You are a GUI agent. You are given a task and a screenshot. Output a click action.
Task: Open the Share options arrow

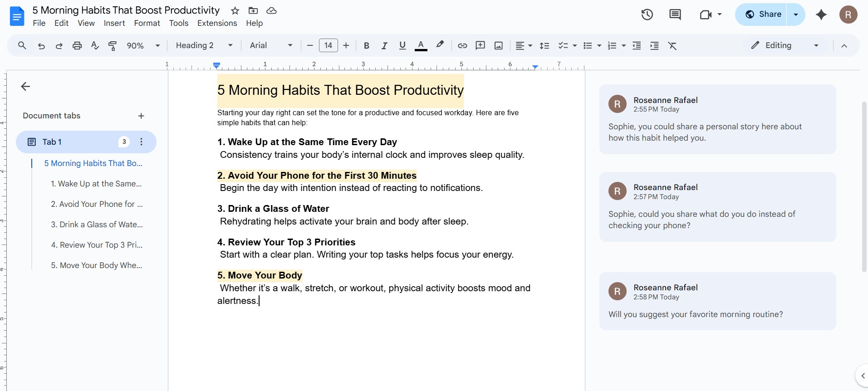[796, 15]
